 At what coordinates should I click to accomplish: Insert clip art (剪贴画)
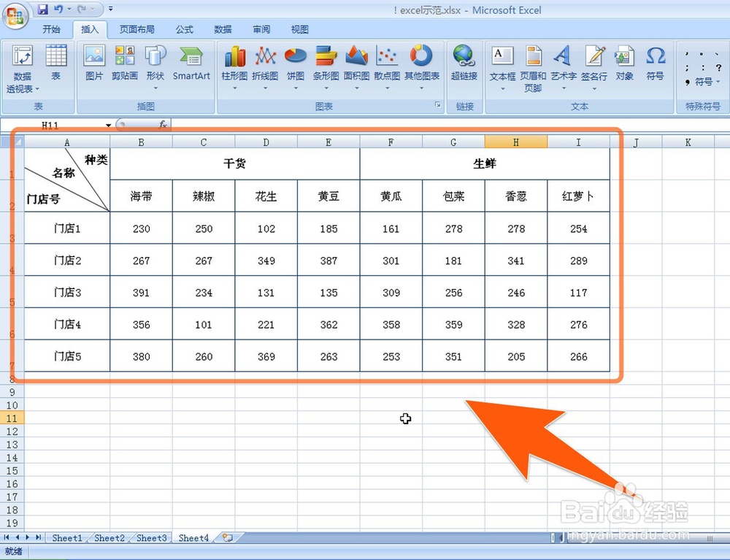pyautogui.click(x=125, y=63)
